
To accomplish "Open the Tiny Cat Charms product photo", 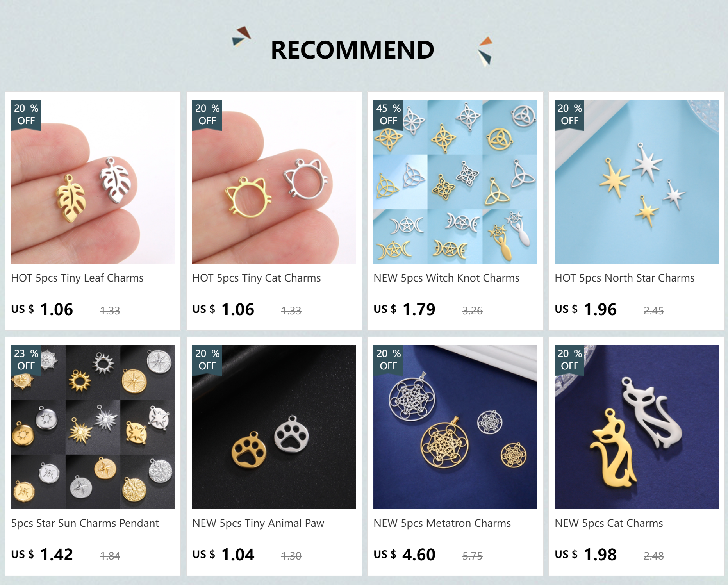I will 274,182.
